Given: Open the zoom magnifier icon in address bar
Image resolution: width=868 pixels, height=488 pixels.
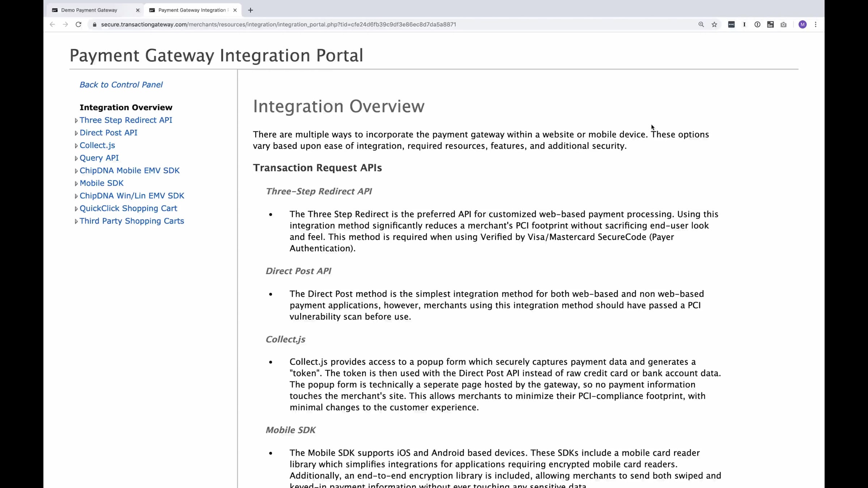Looking at the screenshot, I should point(701,25).
